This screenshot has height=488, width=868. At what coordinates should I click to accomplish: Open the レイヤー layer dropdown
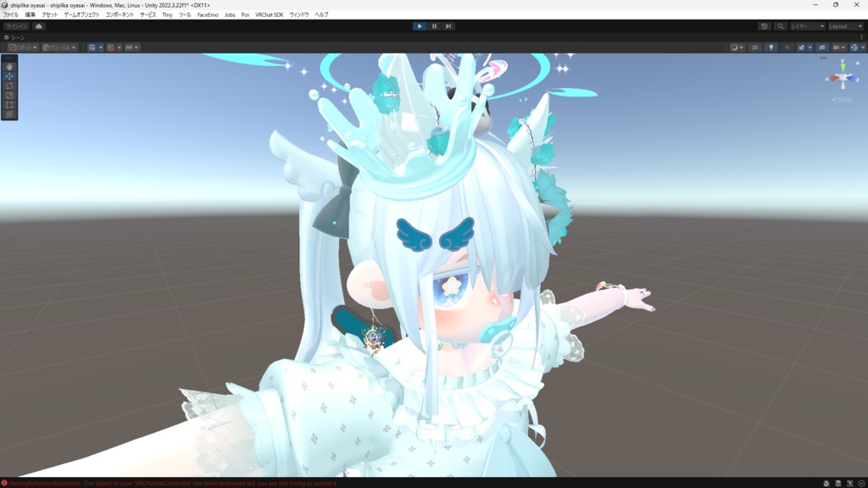808,25
